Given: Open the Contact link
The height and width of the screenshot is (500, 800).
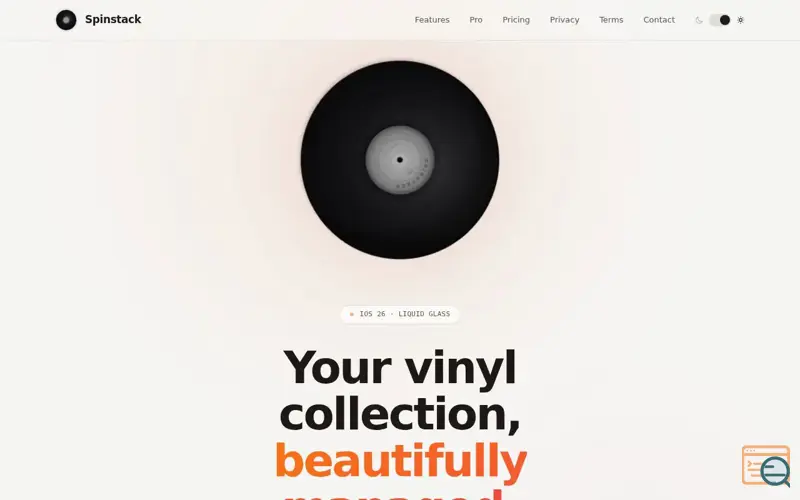Looking at the screenshot, I should point(659,20).
